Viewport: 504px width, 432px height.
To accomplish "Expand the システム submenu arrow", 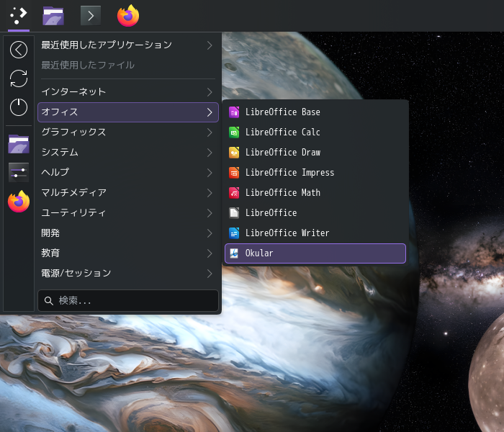I will coord(210,153).
